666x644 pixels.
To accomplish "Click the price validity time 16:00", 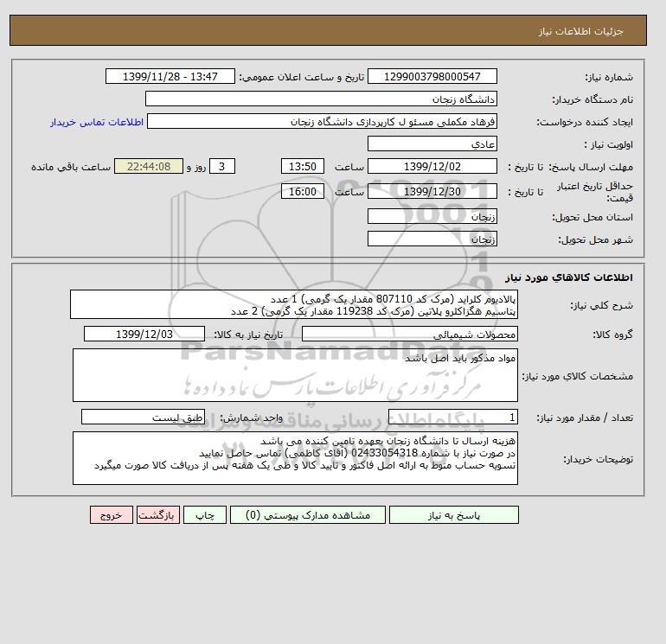I will [303, 191].
